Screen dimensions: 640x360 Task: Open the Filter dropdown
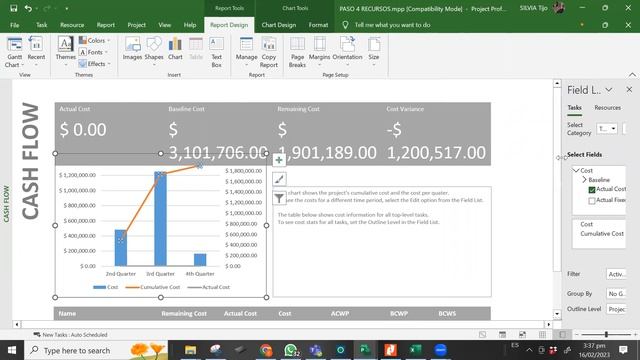click(616, 274)
